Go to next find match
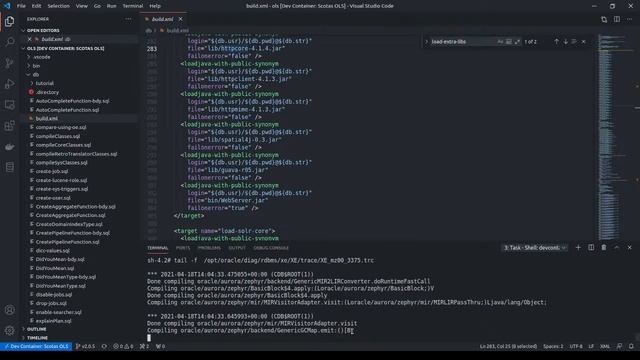 (x=565, y=42)
